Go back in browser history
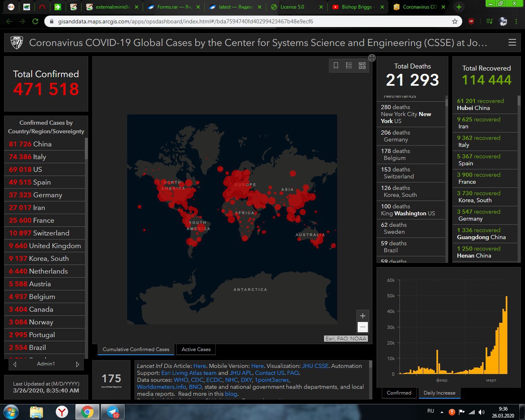 tap(9, 21)
